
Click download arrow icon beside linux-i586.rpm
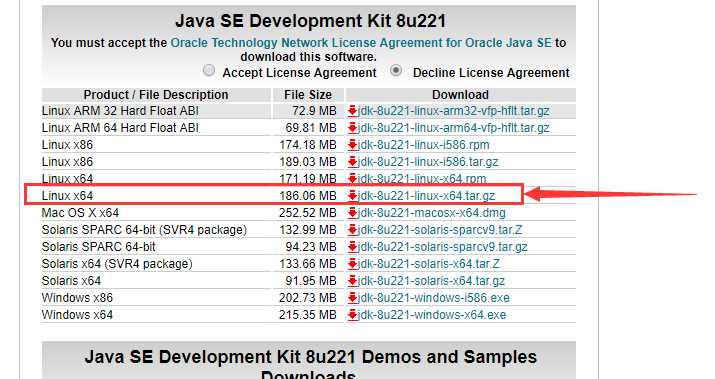point(352,145)
